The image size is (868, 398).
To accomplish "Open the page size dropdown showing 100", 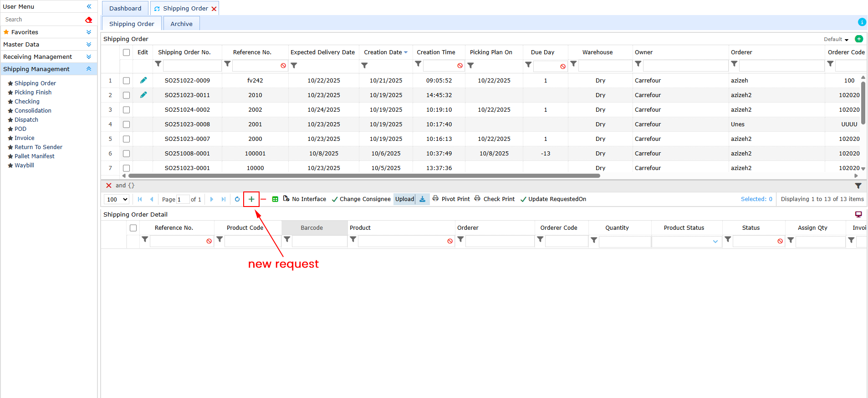I will click(117, 199).
